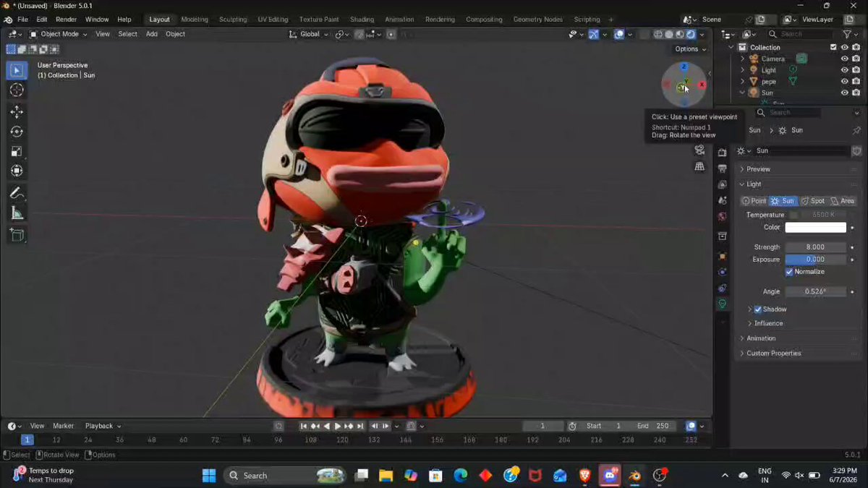Open the Playback dropdown in timeline
Viewport: 868px width, 488px height.
103,426
